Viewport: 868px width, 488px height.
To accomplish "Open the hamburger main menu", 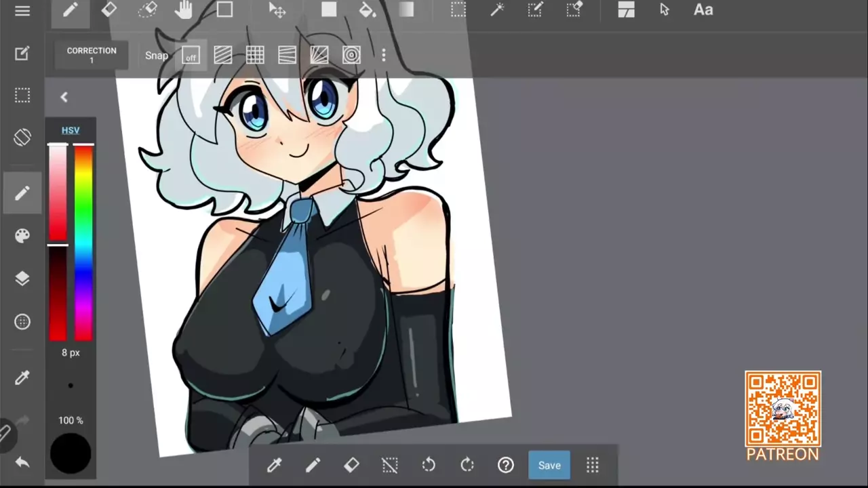I will coord(22,11).
